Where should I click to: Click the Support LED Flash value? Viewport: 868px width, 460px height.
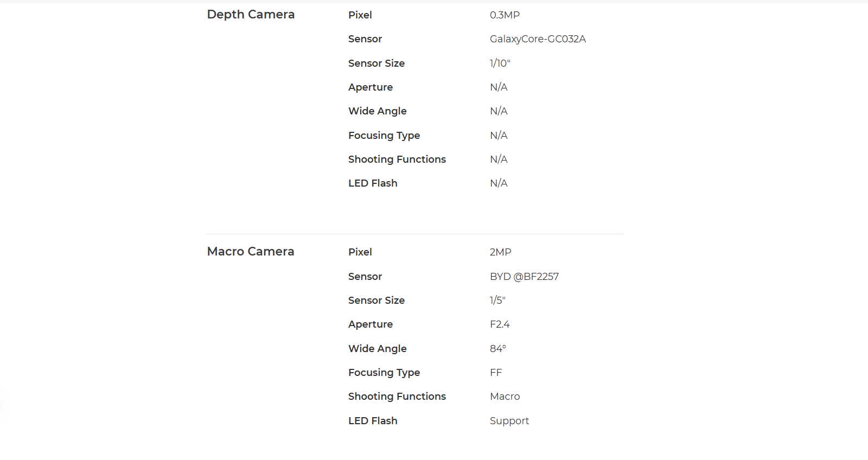[509, 421]
